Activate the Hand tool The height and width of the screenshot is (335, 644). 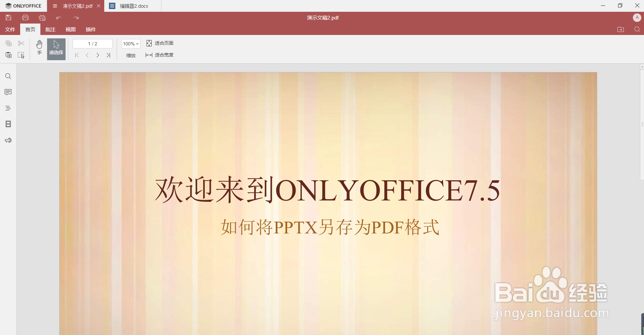coord(39,47)
